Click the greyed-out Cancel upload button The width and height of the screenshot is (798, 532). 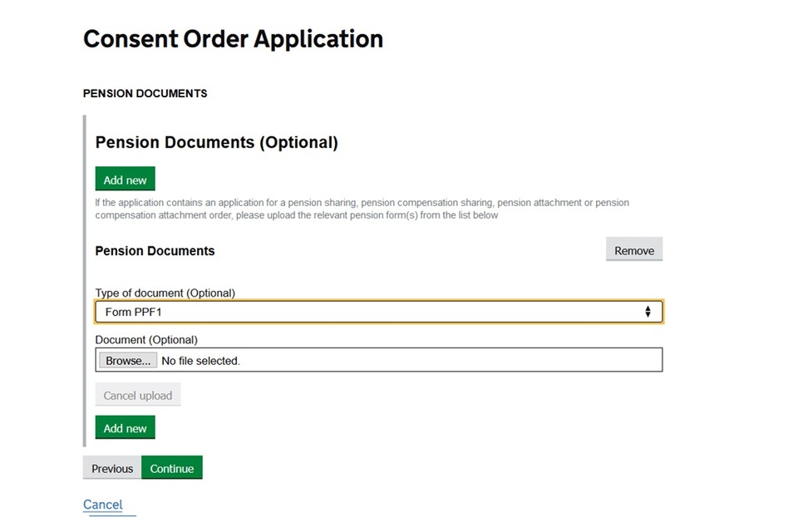point(137,396)
